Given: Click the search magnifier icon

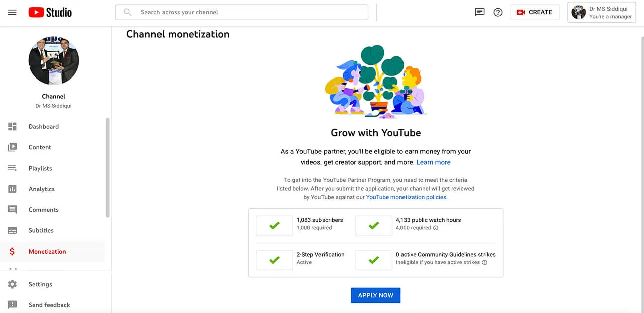Looking at the screenshot, I should [x=128, y=12].
